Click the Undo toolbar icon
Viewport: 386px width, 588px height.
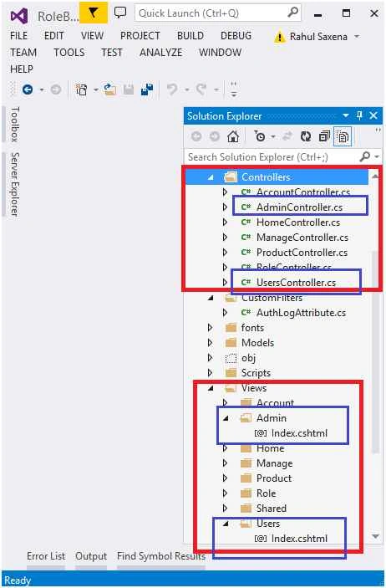[172, 89]
